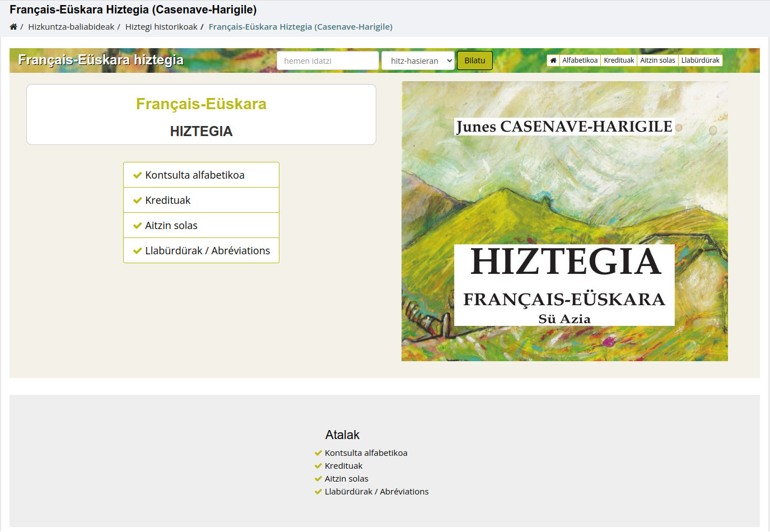Viewport: 770px width, 532px height.
Task: Click the checkmark icon beside the Aitzin solas box
Action: (137, 226)
